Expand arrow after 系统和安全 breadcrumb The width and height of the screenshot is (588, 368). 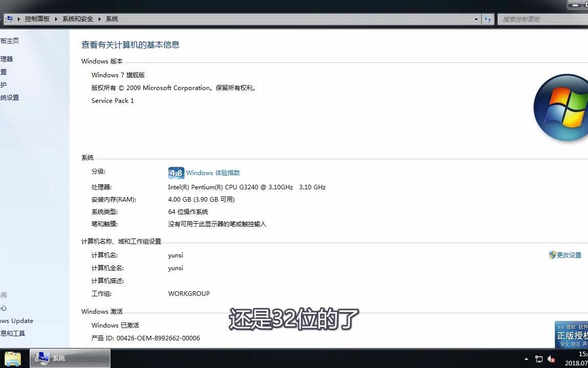(x=100, y=19)
